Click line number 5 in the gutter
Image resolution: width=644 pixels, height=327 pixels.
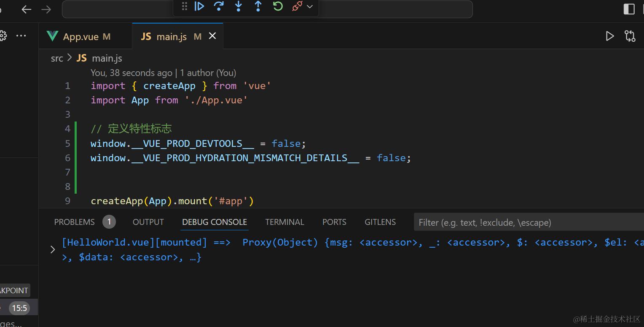[67, 143]
